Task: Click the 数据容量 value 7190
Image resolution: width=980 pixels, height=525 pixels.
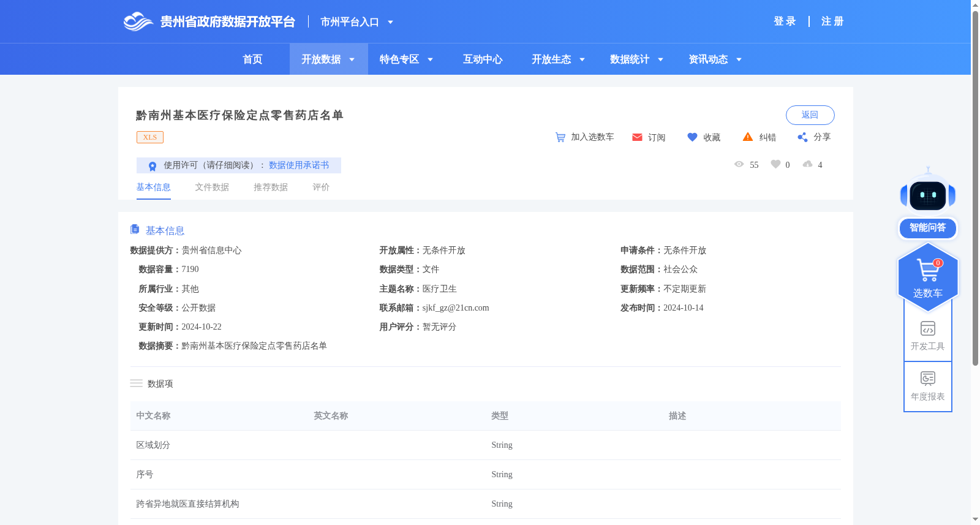Action: coord(190,270)
